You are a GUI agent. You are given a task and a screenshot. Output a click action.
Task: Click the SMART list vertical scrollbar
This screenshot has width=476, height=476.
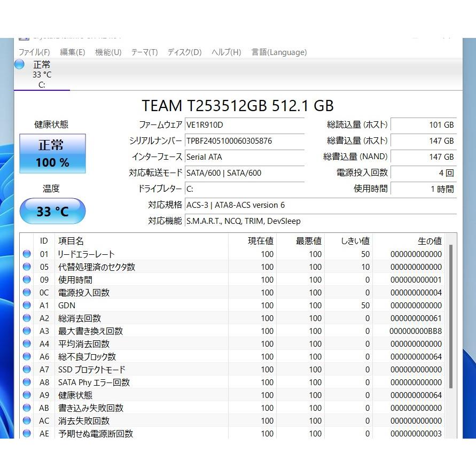pyautogui.click(x=451, y=315)
